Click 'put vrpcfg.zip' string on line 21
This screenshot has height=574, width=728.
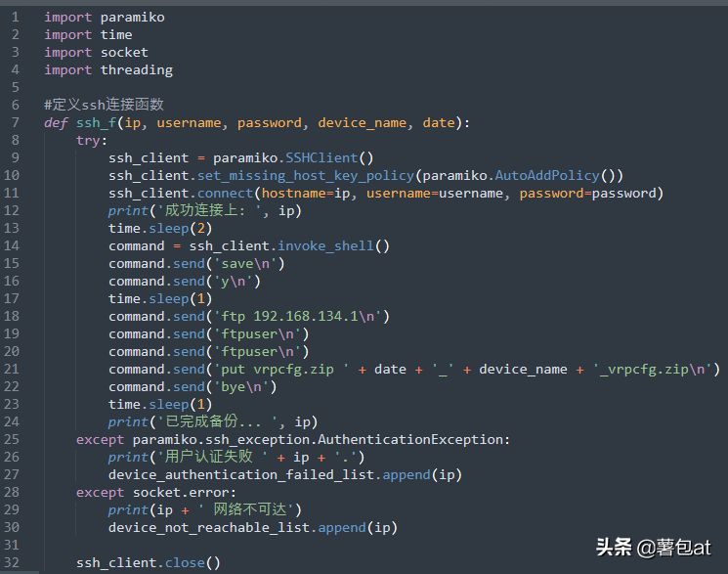tap(281, 370)
